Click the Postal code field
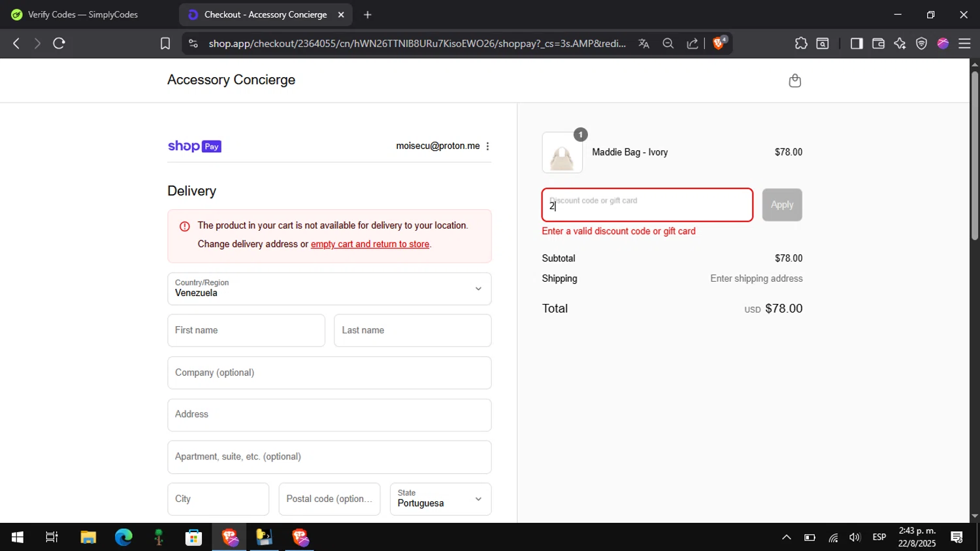 click(x=329, y=499)
